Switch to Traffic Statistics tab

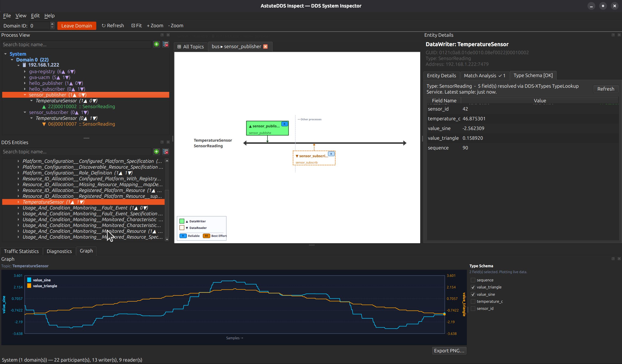click(21, 251)
